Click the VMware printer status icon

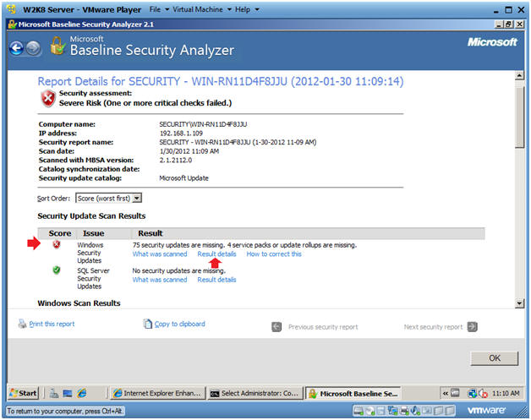point(405,411)
